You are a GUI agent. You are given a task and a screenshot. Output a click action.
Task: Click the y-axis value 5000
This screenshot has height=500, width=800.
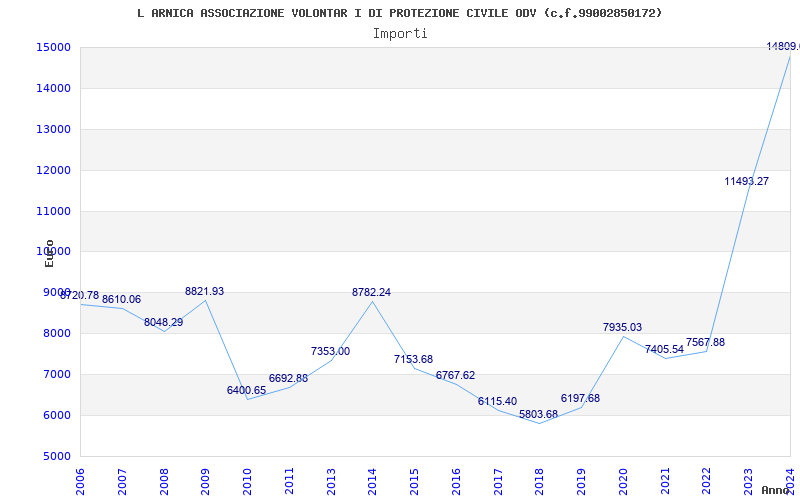point(57,456)
